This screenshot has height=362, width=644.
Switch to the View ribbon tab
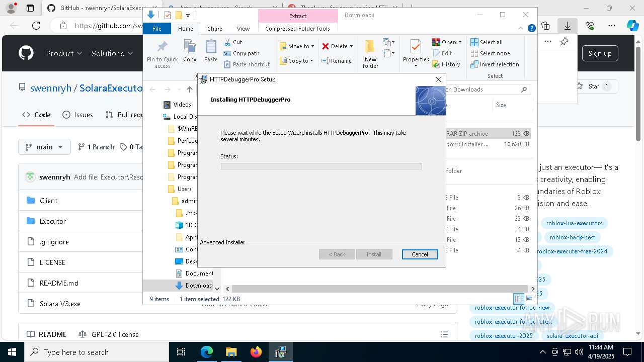coord(243,29)
